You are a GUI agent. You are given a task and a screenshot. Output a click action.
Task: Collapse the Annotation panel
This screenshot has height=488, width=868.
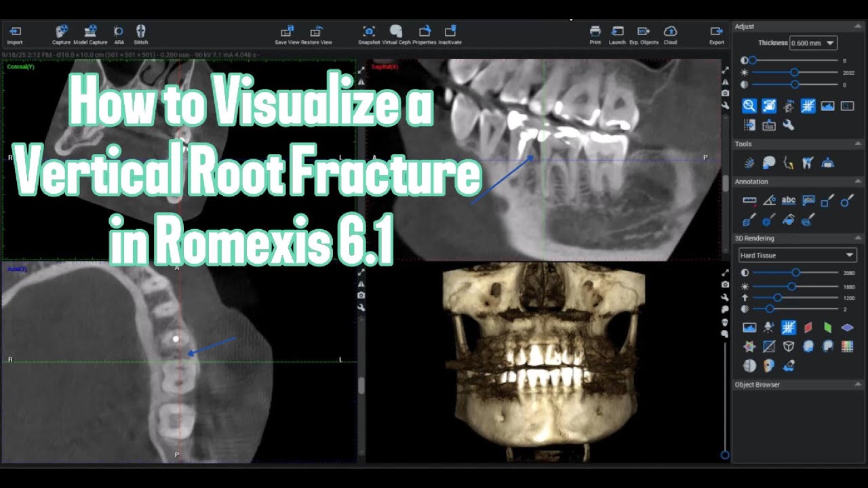(x=858, y=182)
